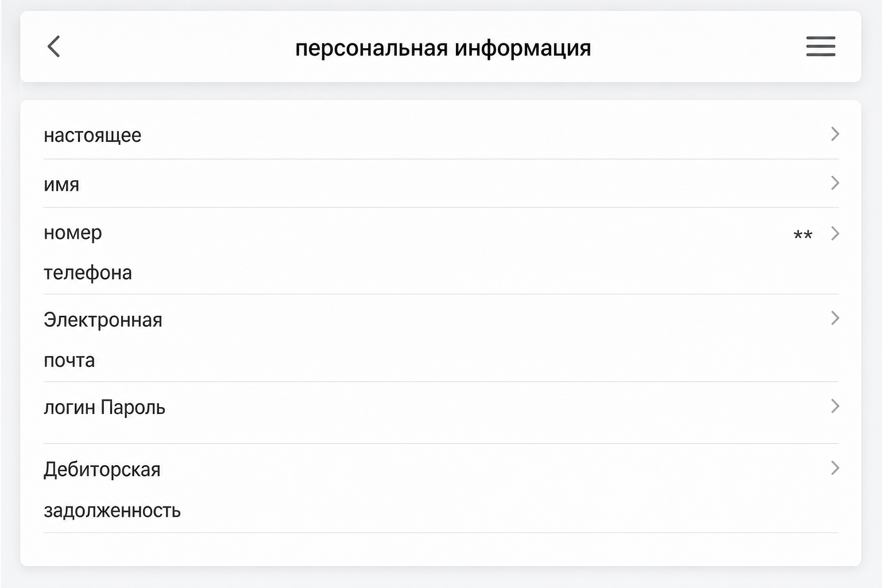Viewport: 882px width, 588px height.
Task: Select the Электронная почта row
Action: [441, 339]
